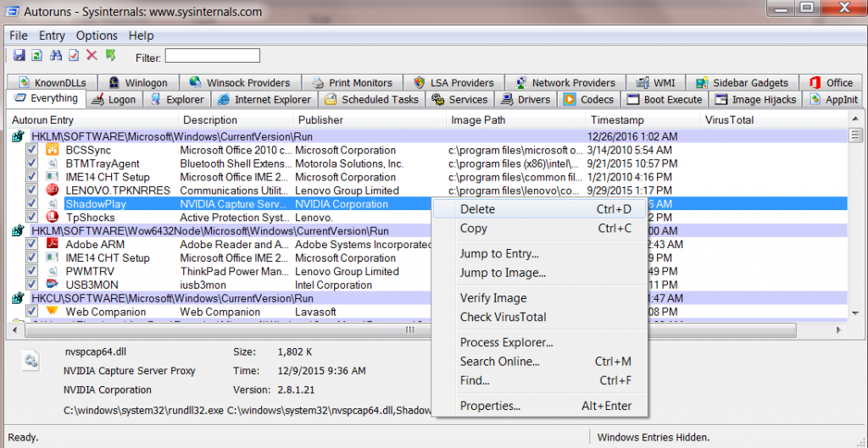Click the Autoruns title bar icon
Screen dimensions: 868x448
[10, 12]
